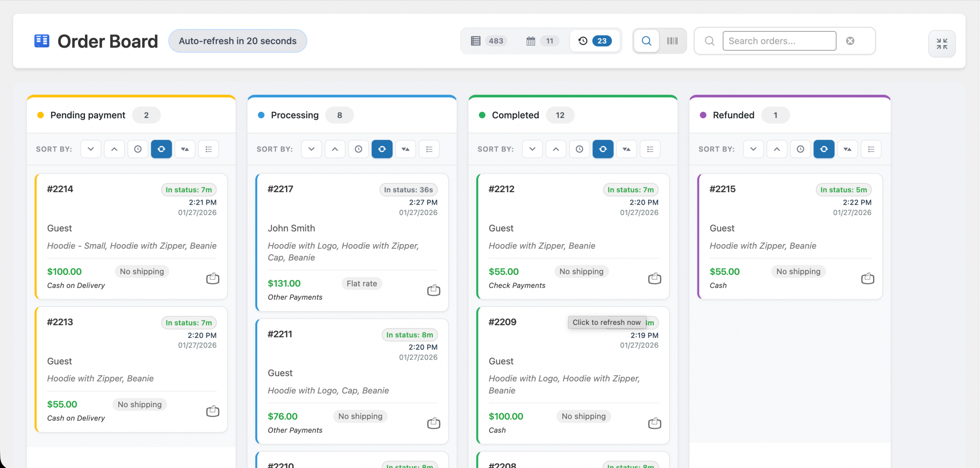The width and height of the screenshot is (980, 468).
Task: Click descending chevron in Completed column
Action: [x=532, y=149]
